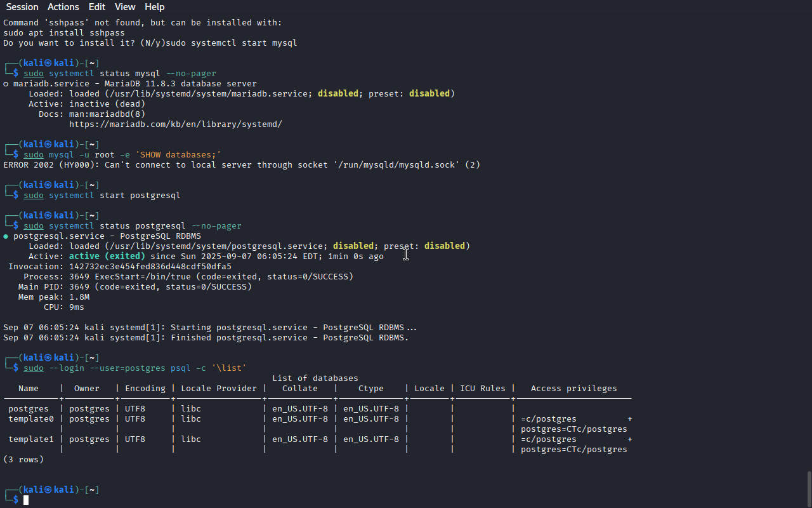812x508 pixels.
Task: Click the 'postgresql.service - PostgreSQL RDBMS' header line
Action: 102,236
